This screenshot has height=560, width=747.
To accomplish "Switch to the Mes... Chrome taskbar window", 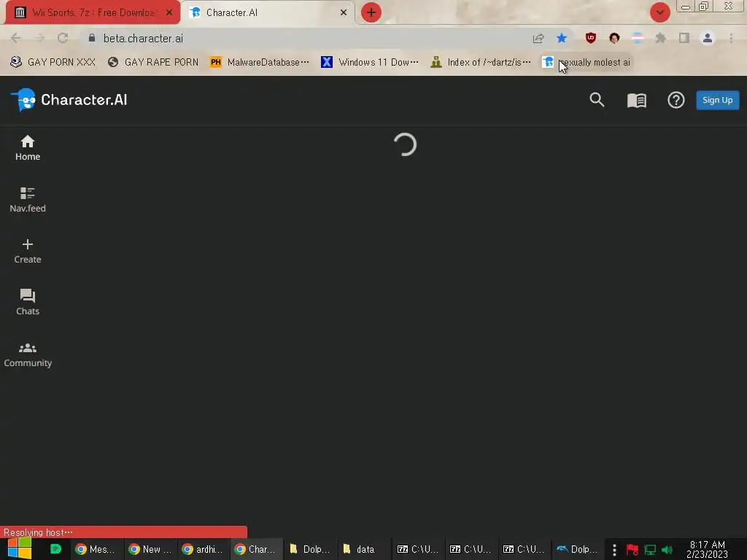I will 96,549.
